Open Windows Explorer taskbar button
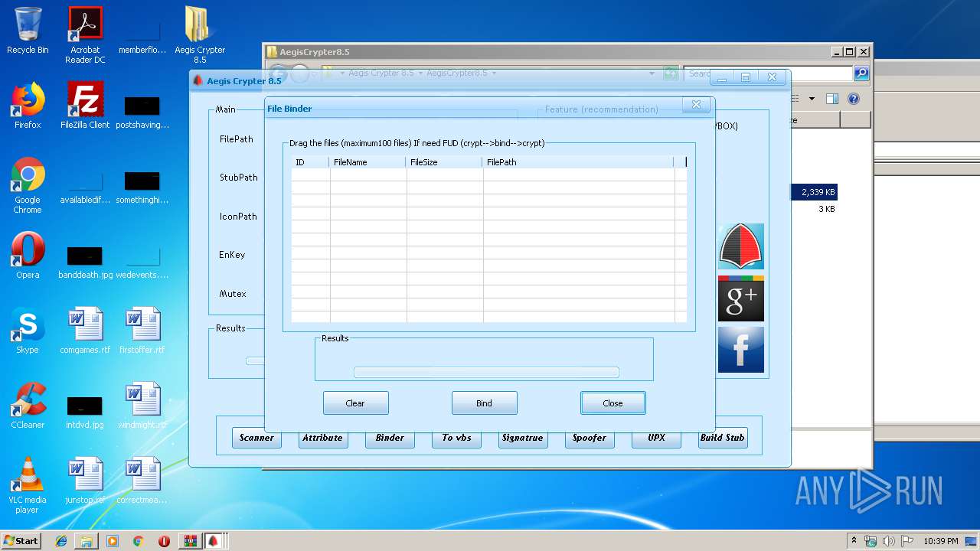The height and width of the screenshot is (551, 980). 87,541
